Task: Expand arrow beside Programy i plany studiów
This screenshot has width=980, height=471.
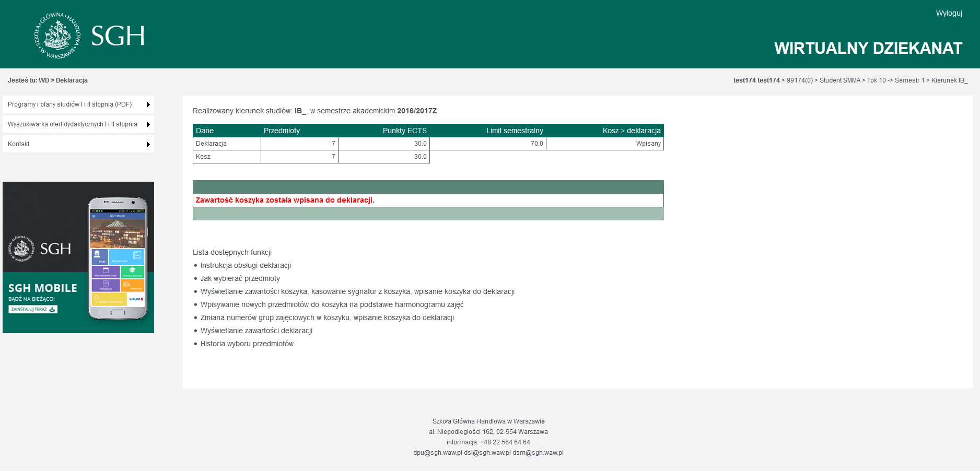Action: 148,104
